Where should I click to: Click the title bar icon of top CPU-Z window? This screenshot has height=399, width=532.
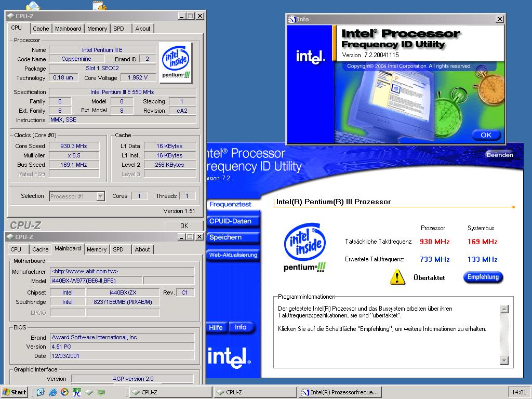point(11,16)
